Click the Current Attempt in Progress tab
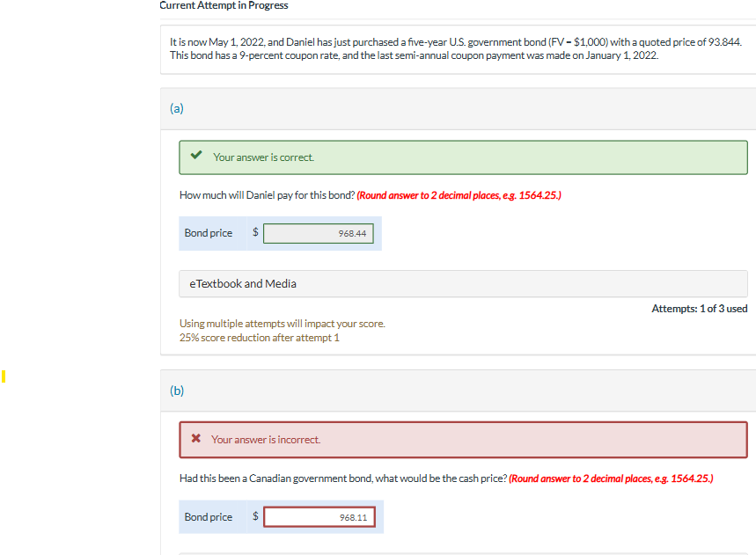Viewport: 756px width, 555px height. point(224,5)
